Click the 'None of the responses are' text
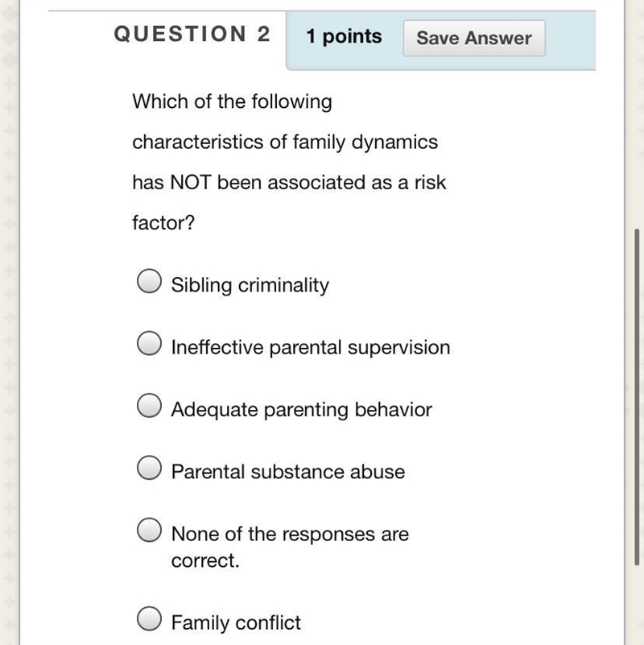This screenshot has width=644, height=645. (x=290, y=534)
